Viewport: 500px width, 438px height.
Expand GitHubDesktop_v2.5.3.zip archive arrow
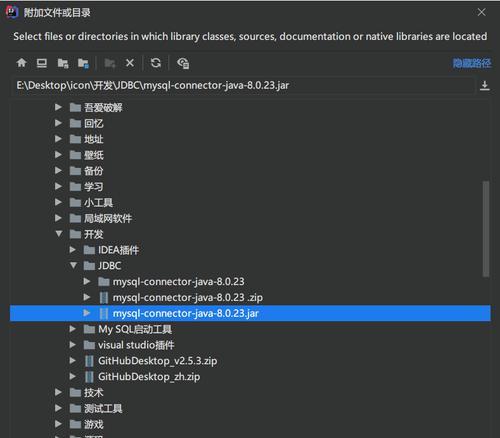pos(73,360)
